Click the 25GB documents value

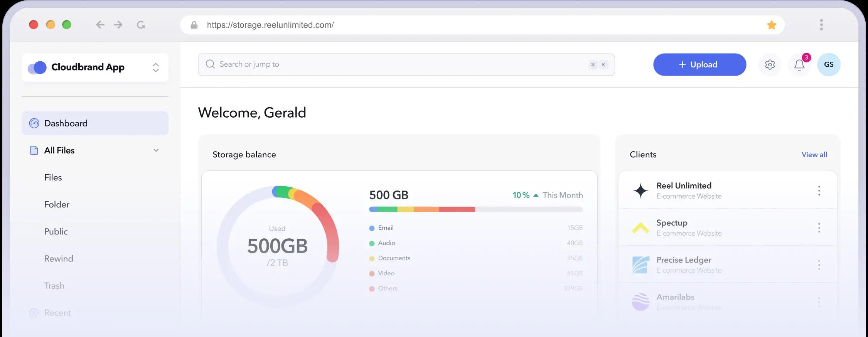(575, 258)
